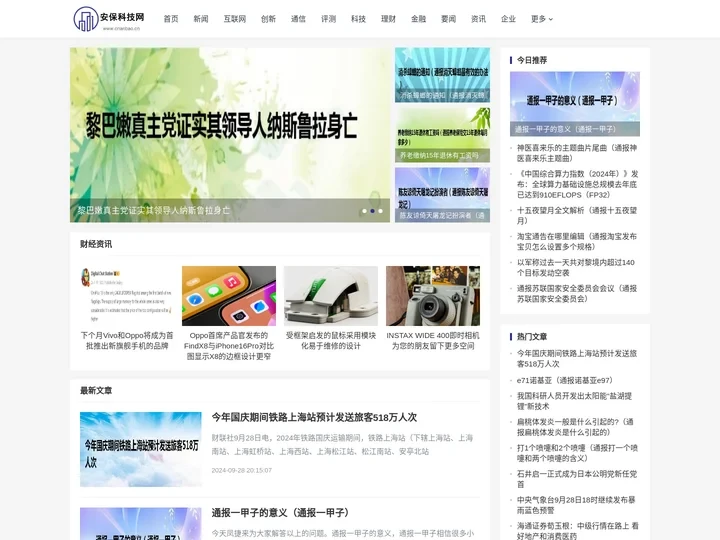The width and height of the screenshot is (720, 540).
Task: Open hot article 今年国庆期间铁路上海站 in sidebar
Action: pos(577,359)
